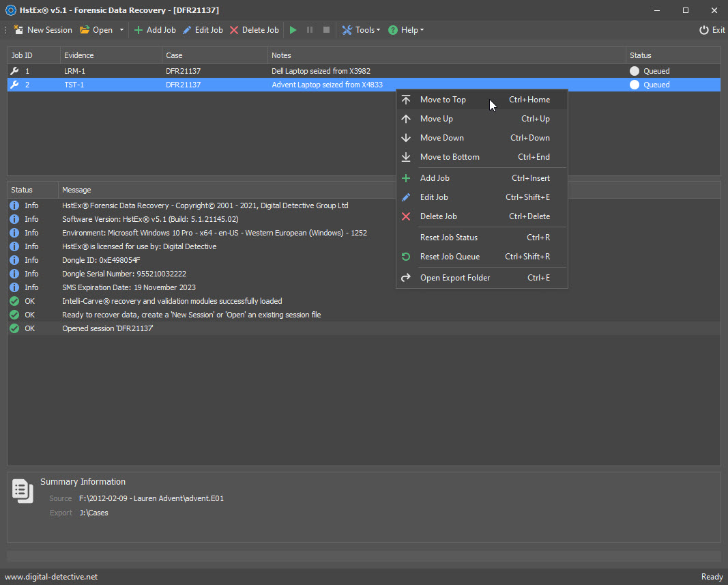Select Move to Bottom in context menu
The image size is (728, 585).
tap(482, 156)
